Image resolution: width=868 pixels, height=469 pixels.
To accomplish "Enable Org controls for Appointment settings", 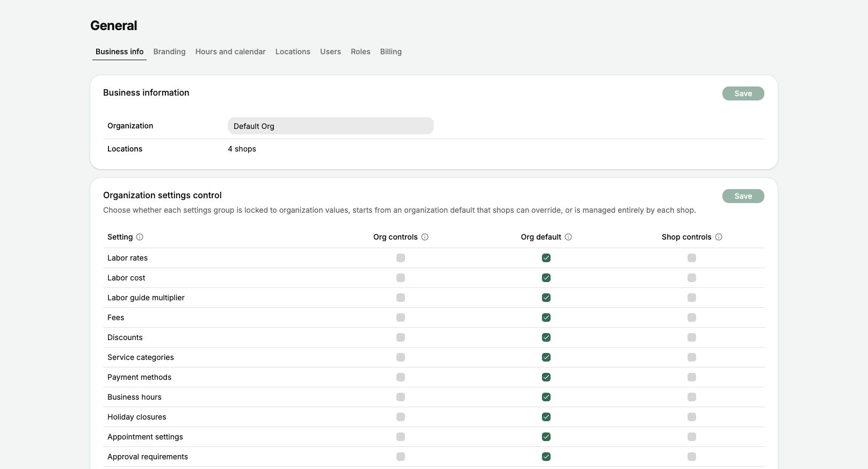I will (401, 437).
